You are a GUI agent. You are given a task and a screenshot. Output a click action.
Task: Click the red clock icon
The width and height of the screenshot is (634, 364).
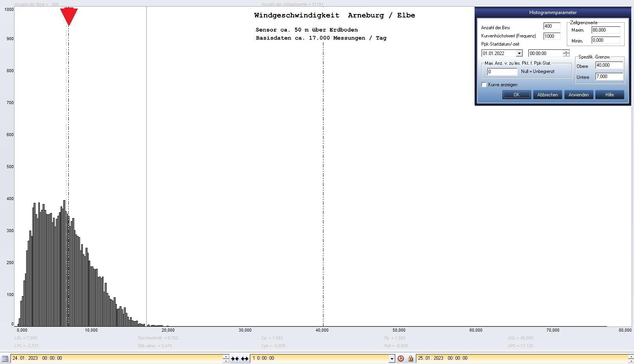(x=401, y=359)
